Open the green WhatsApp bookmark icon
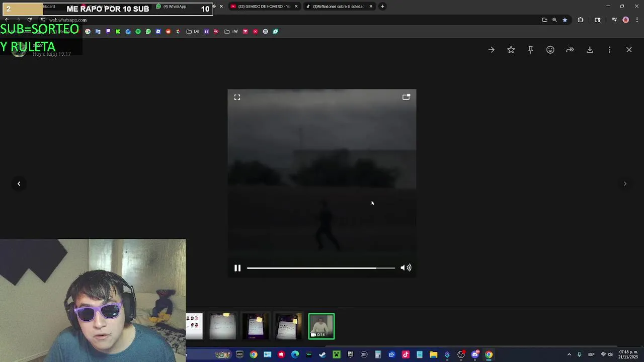The height and width of the screenshot is (362, 644). click(148, 32)
